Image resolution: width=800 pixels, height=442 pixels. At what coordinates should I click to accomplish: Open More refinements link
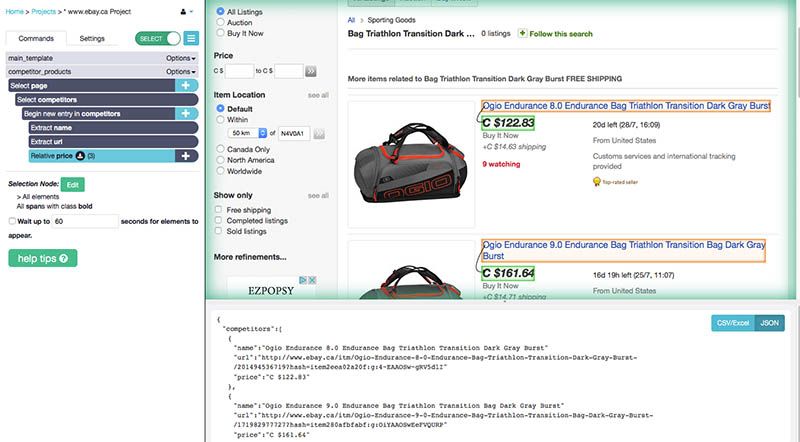pyautogui.click(x=250, y=257)
